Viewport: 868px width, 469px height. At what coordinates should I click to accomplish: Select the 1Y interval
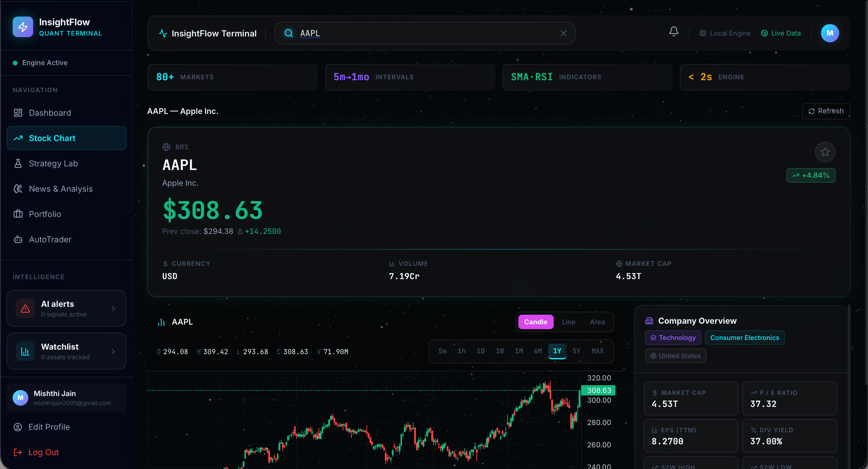pos(557,351)
